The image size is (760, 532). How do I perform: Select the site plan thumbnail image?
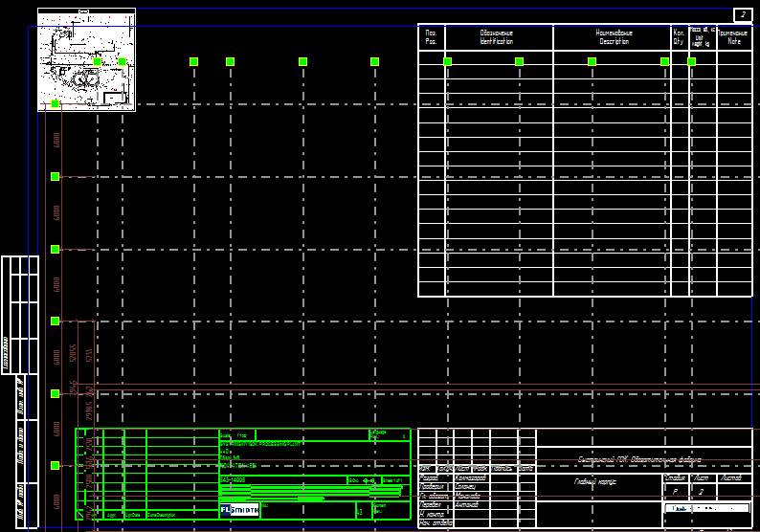pyautogui.click(x=87, y=60)
